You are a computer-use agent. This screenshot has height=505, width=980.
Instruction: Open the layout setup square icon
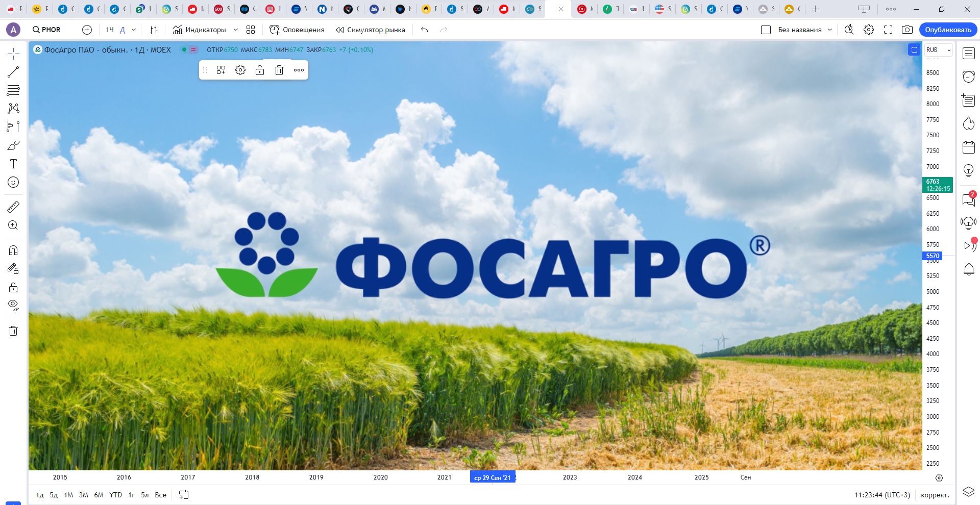coord(766,30)
